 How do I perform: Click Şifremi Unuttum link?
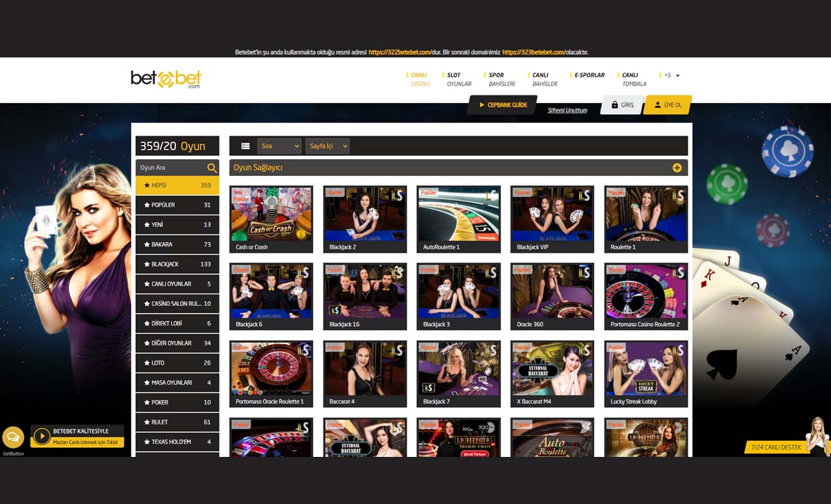click(567, 110)
